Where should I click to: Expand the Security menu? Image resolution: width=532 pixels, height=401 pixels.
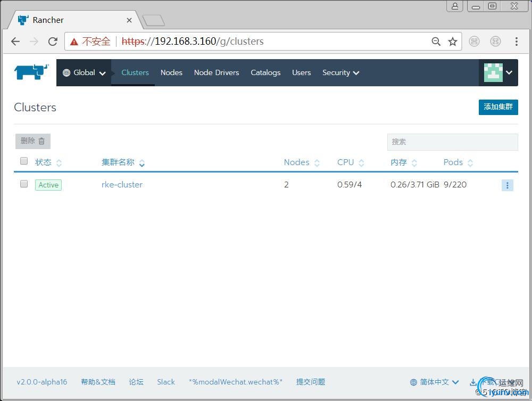point(340,72)
